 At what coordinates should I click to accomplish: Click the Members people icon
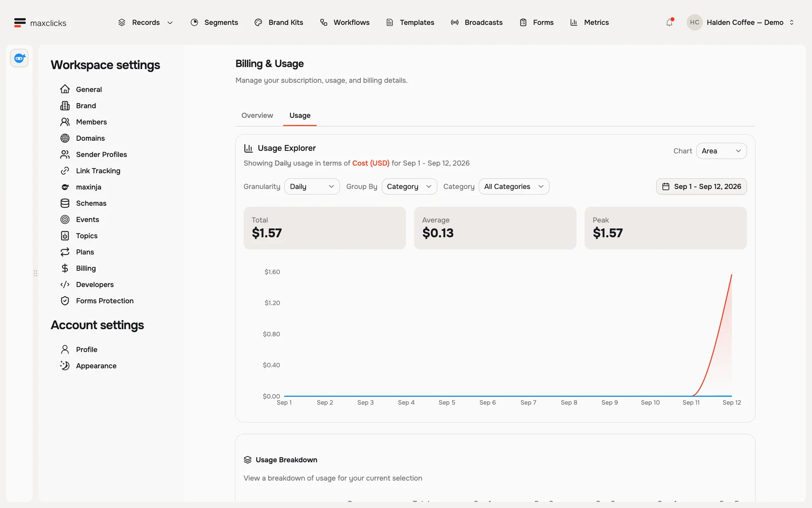pyautogui.click(x=65, y=122)
